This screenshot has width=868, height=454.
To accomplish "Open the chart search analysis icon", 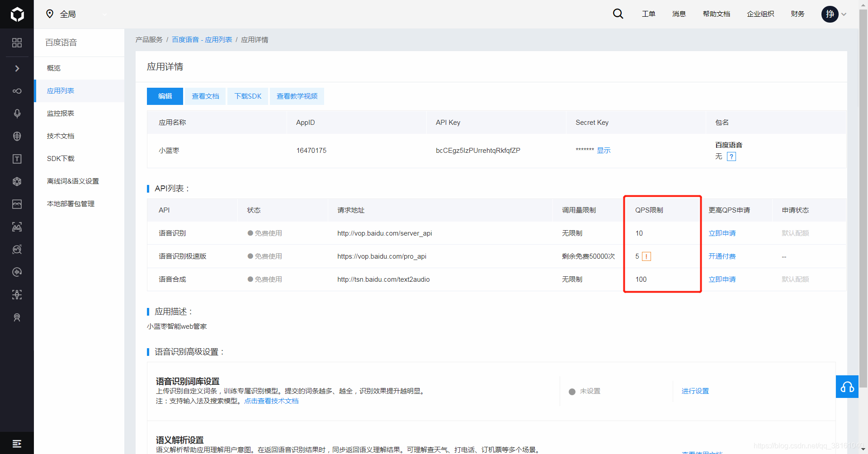I will 17,249.
